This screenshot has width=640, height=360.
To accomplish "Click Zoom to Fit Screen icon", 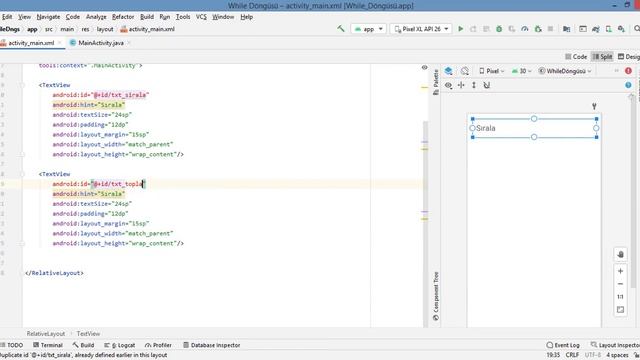I will (620, 310).
